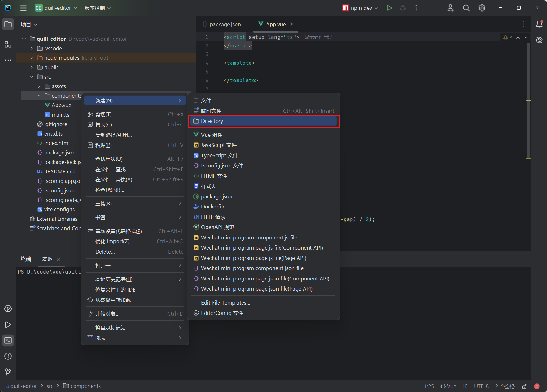The width and height of the screenshot is (547, 392).
Task: Jump to previous highlighted problem arrow
Action: coord(518,37)
